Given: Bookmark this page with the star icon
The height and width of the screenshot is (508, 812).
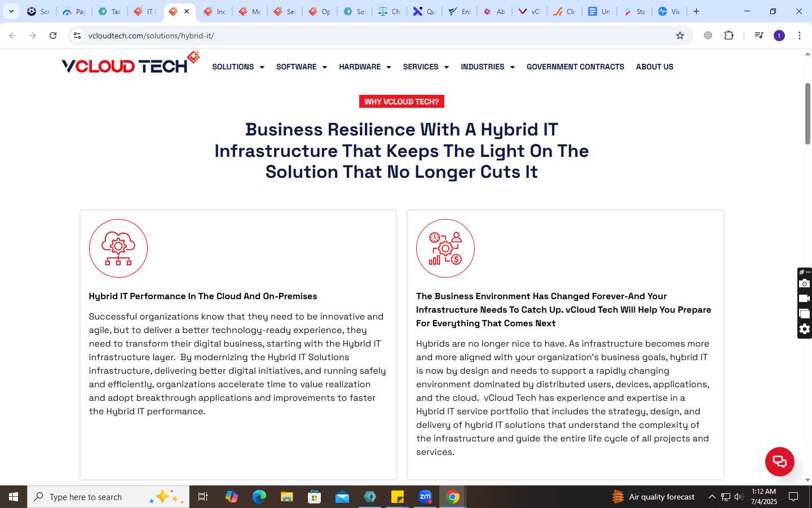Looking at the screenshot, I should [x=680, y=36].
